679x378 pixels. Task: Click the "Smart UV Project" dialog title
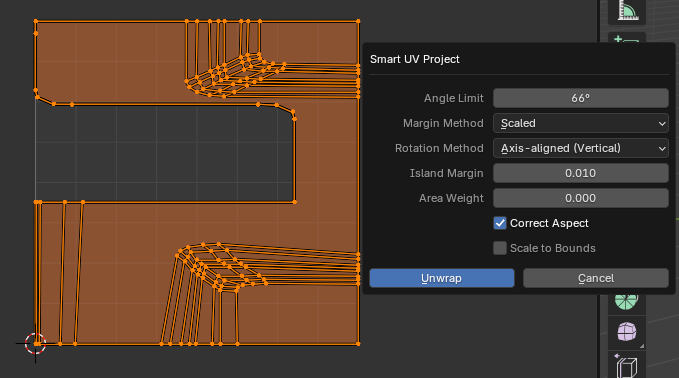coord(414,59)
